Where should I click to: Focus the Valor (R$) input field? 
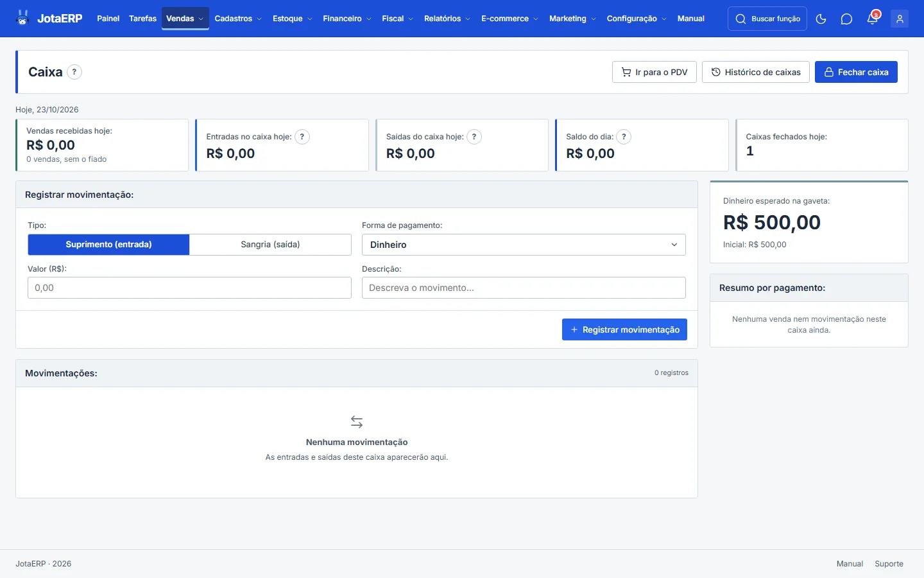click(189, 288)
